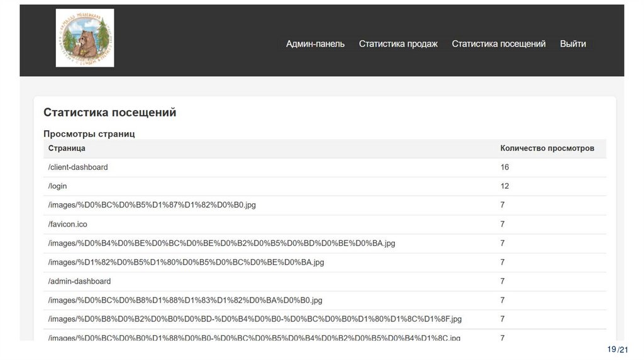Select image path starting /images/%D0%B4%D0%BE

(x=222, y=243)
